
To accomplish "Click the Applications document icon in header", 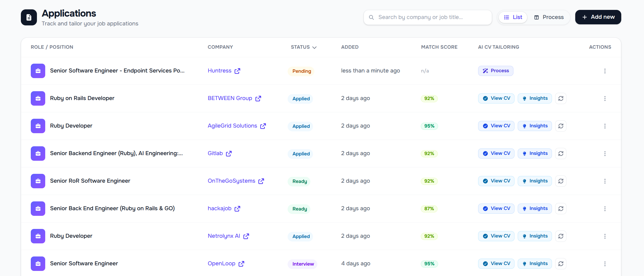I will point(29,17).
